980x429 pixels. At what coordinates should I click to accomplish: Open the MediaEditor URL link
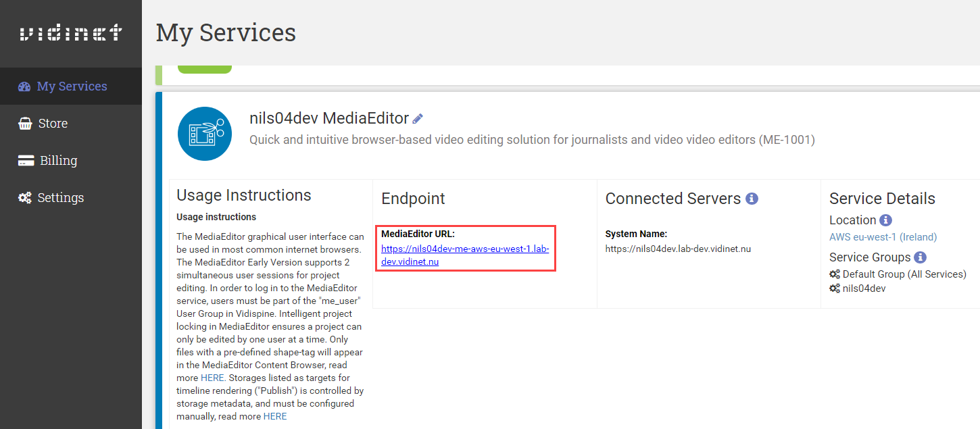tap(465, 255)
